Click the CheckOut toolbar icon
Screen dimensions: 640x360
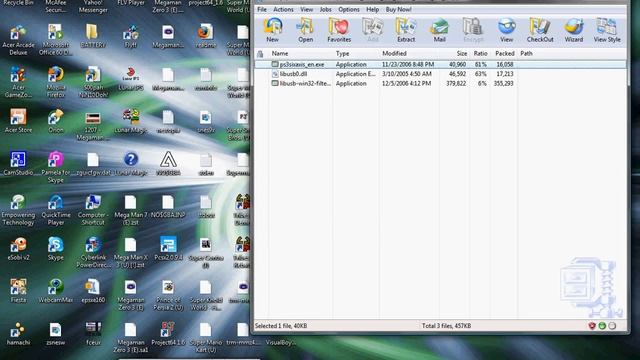pos(540,30)
